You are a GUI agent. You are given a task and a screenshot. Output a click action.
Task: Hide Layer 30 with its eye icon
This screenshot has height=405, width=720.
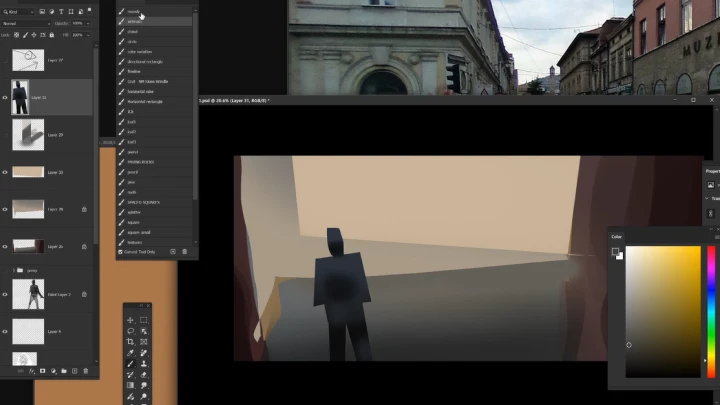[x=5, y=172]
